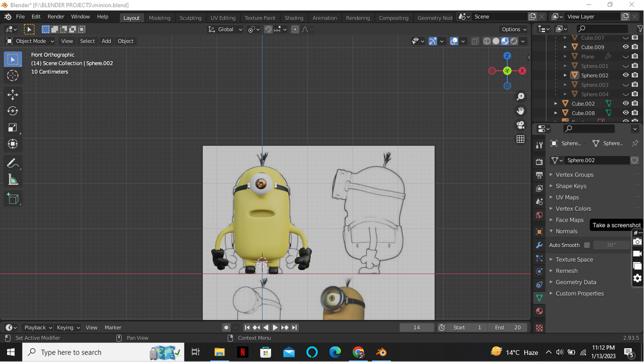Hide Sphere.002 with its eye icon
This screenshot has height=362, width=644.
(626, 75)
